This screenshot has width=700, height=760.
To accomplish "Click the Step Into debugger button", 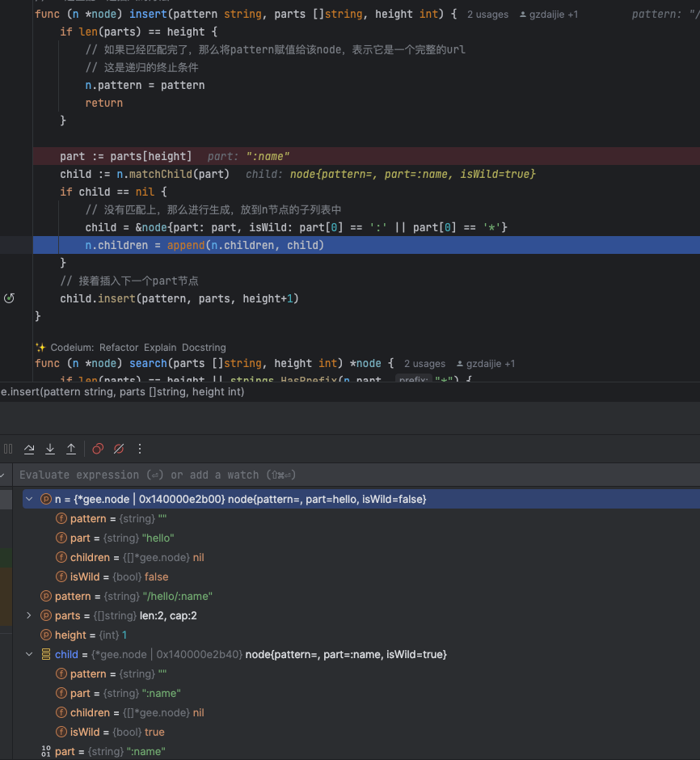I will tap(50, 449).
